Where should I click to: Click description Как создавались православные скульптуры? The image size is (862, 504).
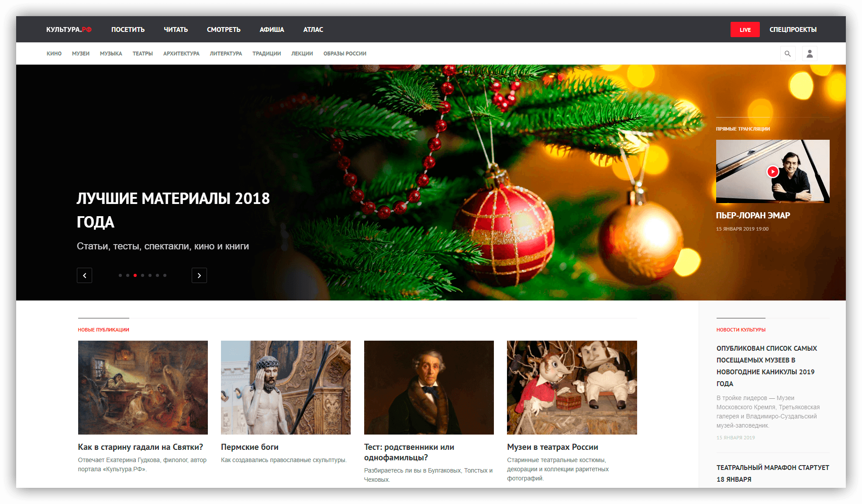pos(284,460)
